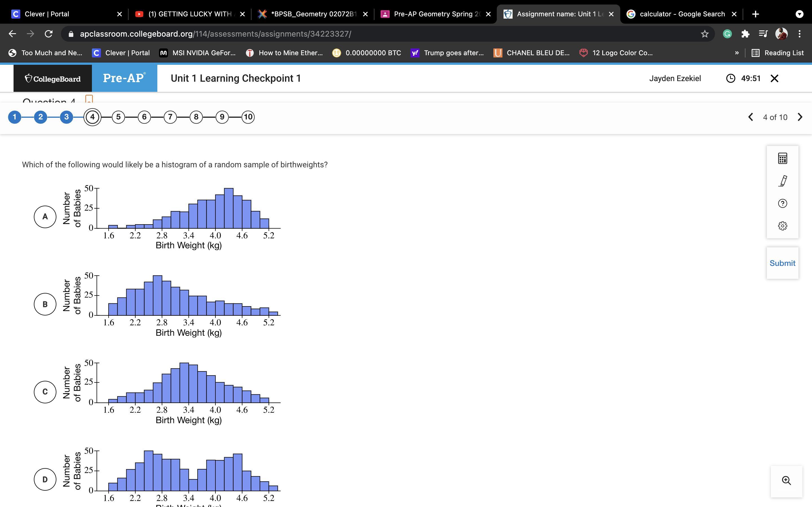Go to previous question chevron
This screenshot has height=507, width=812.
point(751,117)
